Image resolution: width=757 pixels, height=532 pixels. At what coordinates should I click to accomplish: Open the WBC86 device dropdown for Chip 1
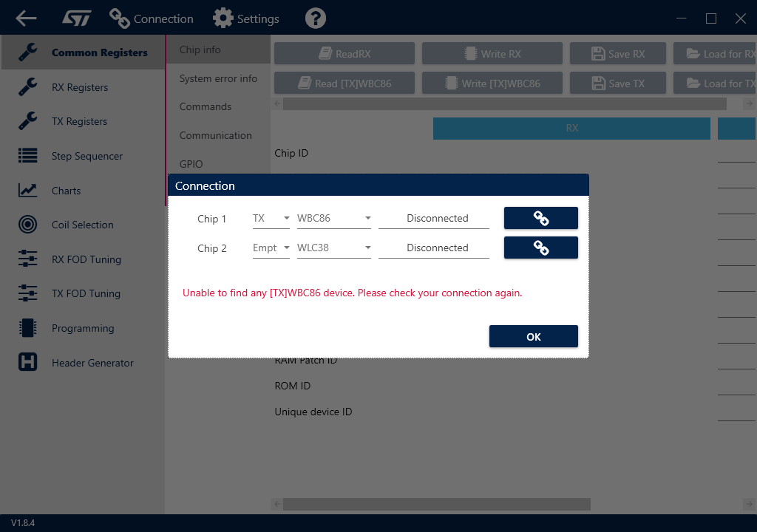[x=334, y=218]
